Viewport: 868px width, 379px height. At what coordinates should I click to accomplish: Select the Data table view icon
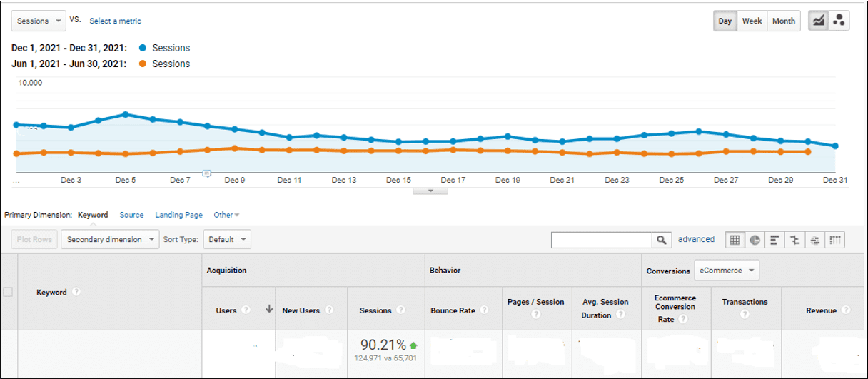click(x=735, y=240)
